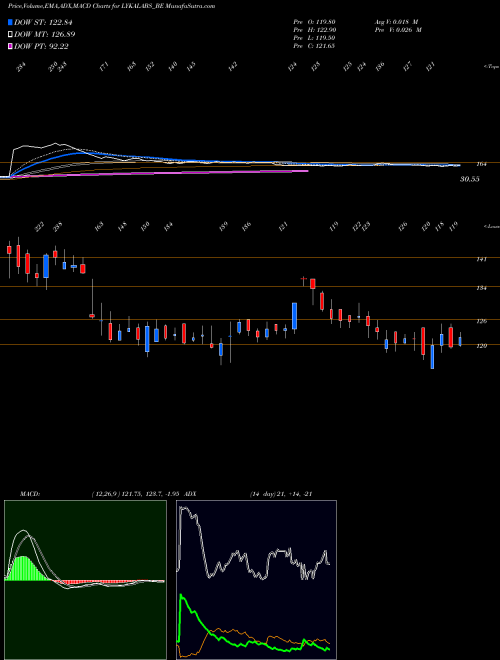The width and height of the screenshot is (500, 660).
Task: Click the magenta DOW PT line on EMA chart
Action: point(160,173)
